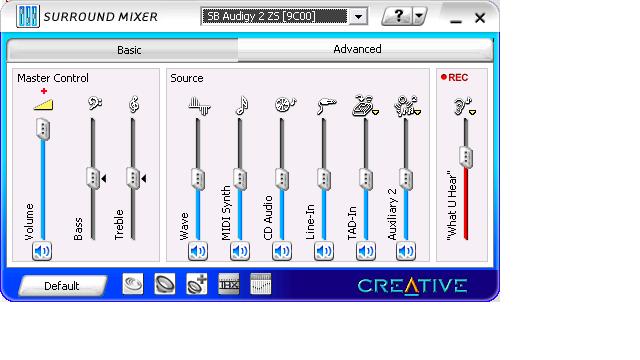Click the "Master Control" heading text

[x=53, y=78]
